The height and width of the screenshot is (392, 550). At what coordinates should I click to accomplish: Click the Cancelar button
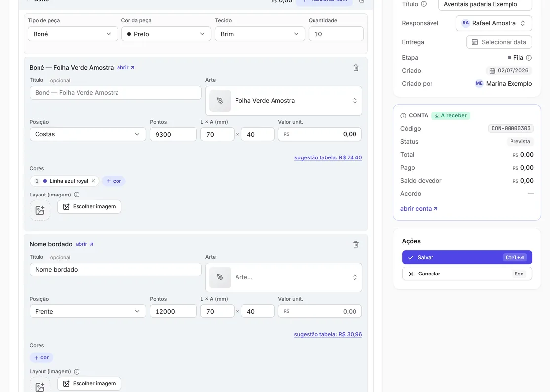(x=467, y=274)
